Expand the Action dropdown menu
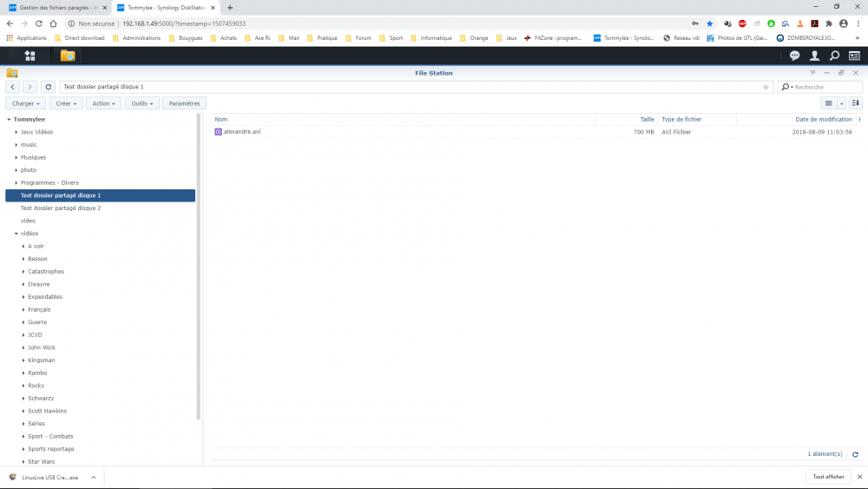The width and height of the screenshot is (868, 489). tap(103, 103)
